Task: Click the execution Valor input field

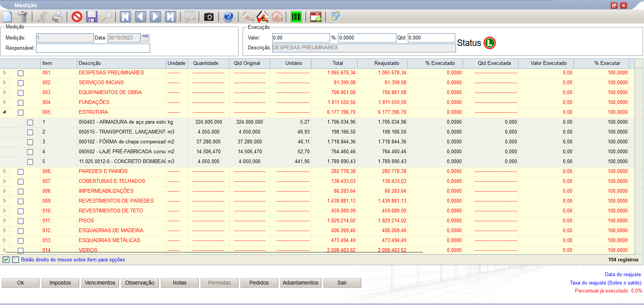Action: [x=301, y=38]
